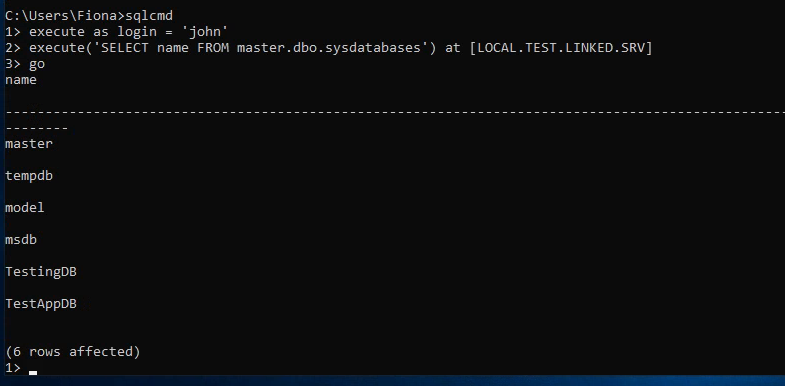Click the 'go' batch command
The image size is (785, 386).
point(37,65)
